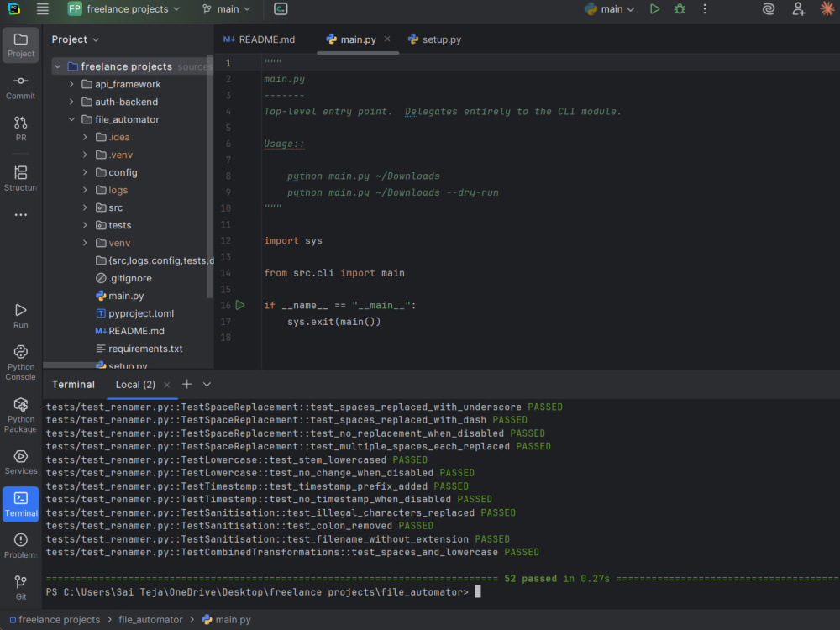
Task: Open the Pull Requests tool window
Action: [21, 129]
